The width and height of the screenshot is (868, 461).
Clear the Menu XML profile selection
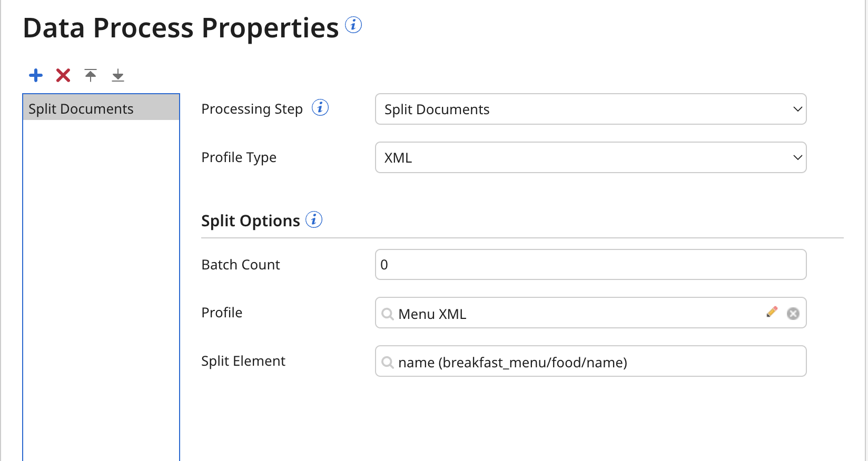793,313
